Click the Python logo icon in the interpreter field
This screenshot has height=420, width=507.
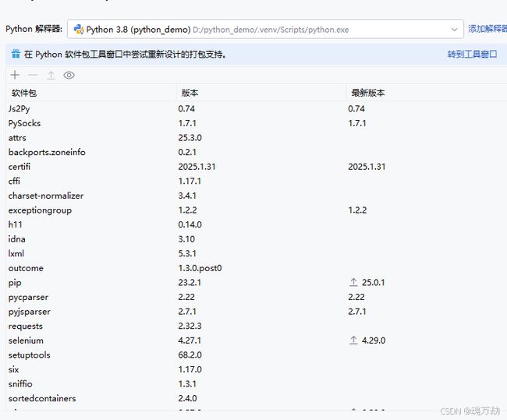[79, 30]
